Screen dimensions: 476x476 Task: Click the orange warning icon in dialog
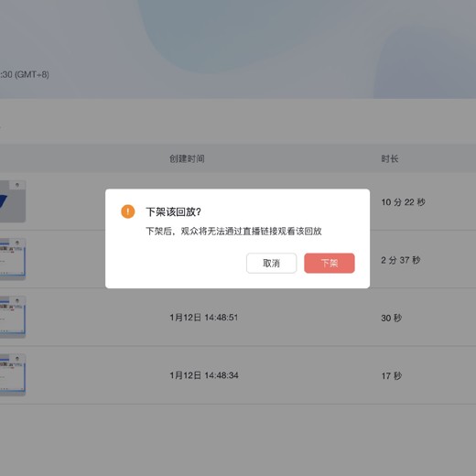pos(128,211)
